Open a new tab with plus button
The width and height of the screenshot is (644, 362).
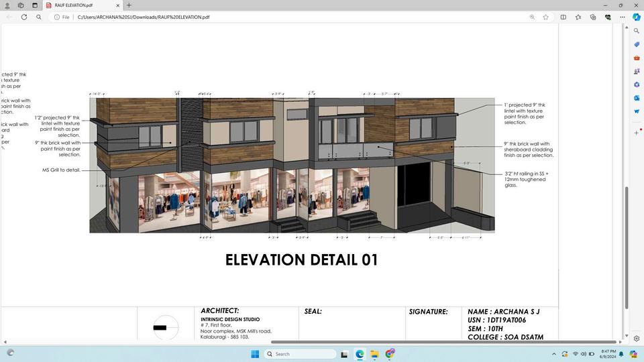click(129, 5)
